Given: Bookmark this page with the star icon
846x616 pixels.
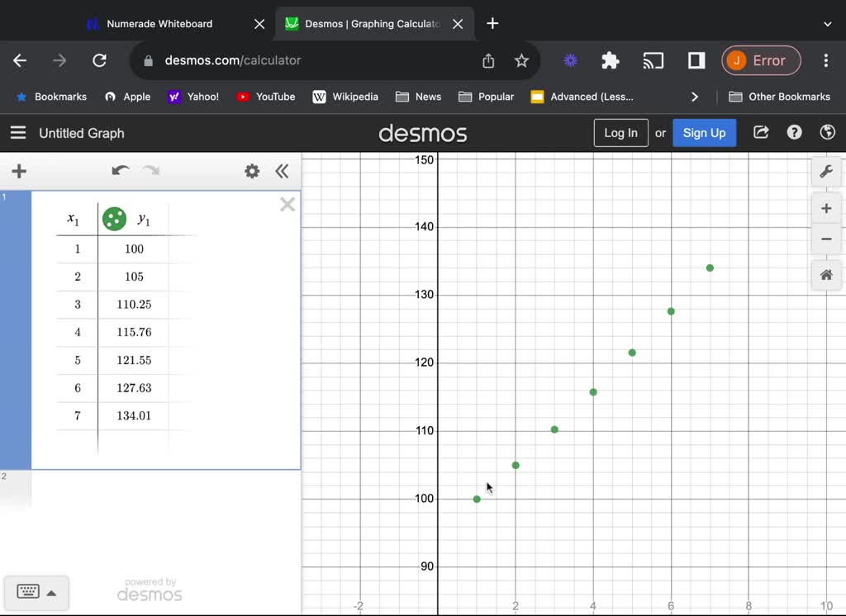Looking at the screenshot, I should pos(521,60).
